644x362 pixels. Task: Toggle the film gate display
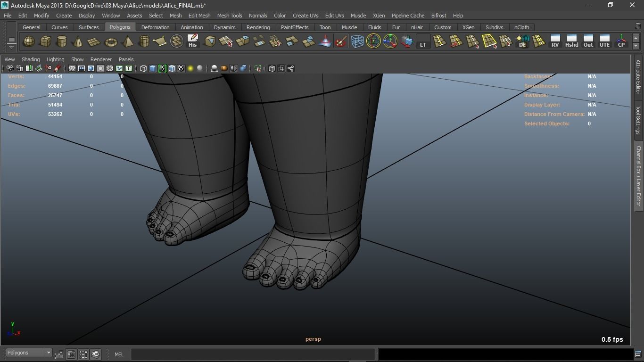point(82,69)
